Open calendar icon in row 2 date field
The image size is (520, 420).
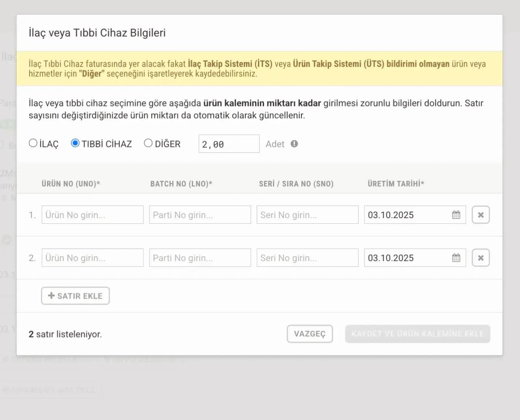[x=456, y=258]
